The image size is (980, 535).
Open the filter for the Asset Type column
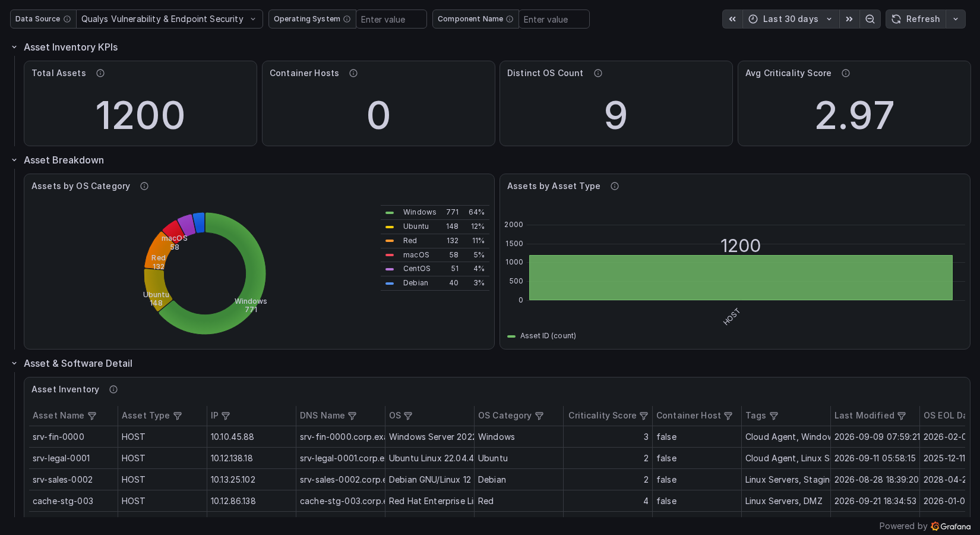pos(178,416)
